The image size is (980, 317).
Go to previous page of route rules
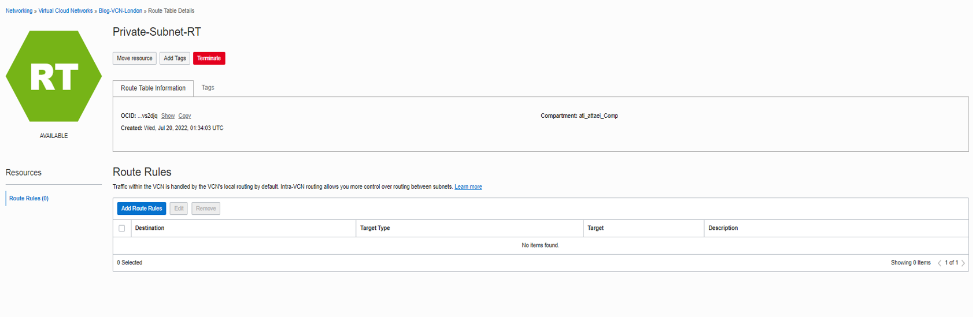(x=940, y=263)
